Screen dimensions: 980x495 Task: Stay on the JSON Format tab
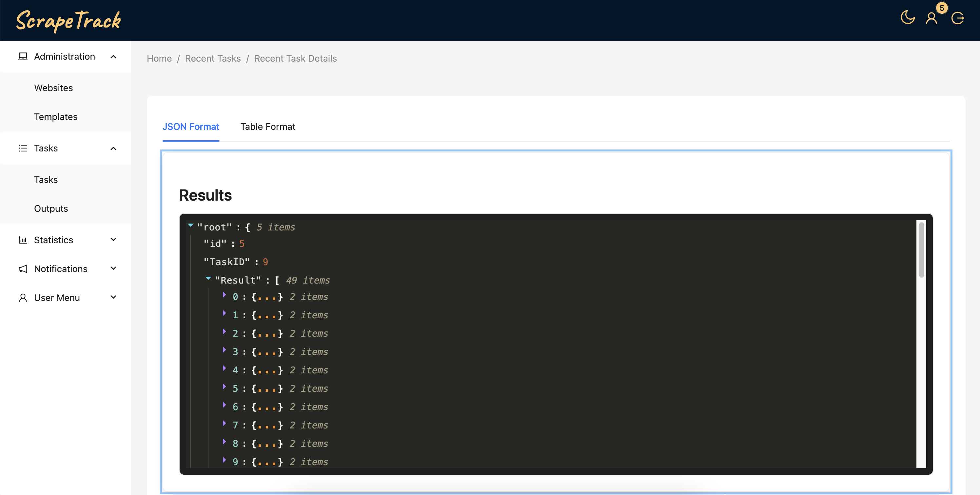(191, 127)
